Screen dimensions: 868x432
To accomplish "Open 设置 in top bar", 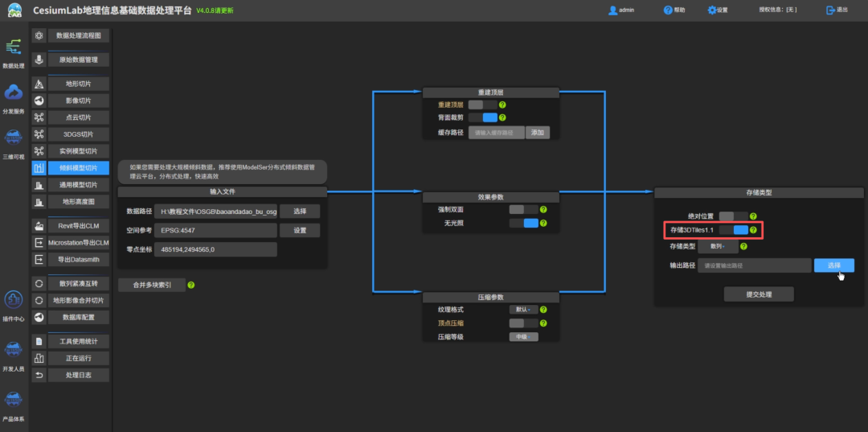I will 718,10.
